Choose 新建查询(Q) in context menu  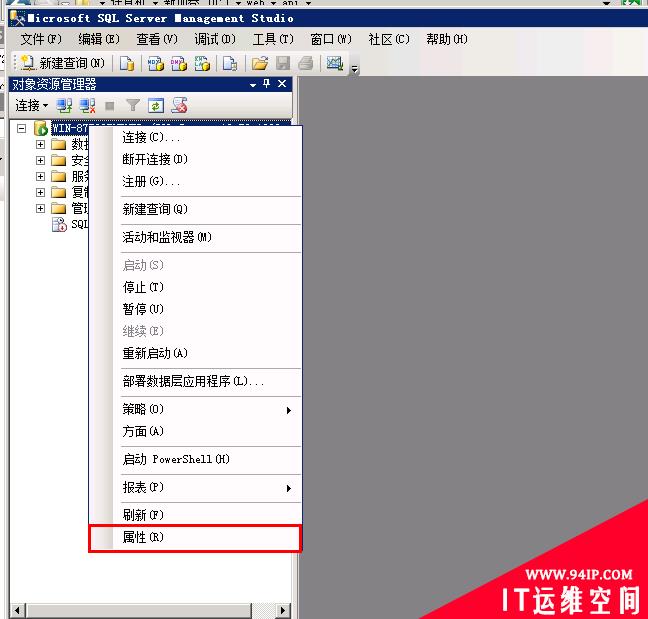point(195,210)
